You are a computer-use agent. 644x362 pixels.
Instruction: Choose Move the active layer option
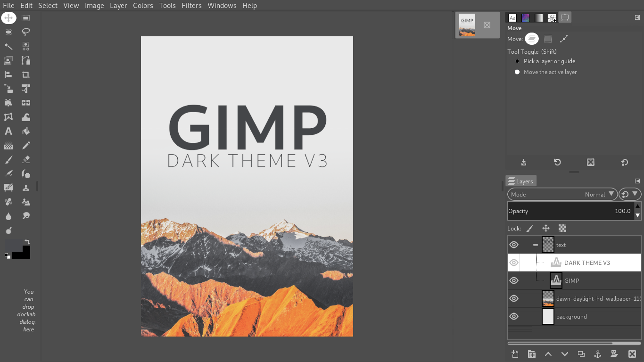(x=546, y=72)
